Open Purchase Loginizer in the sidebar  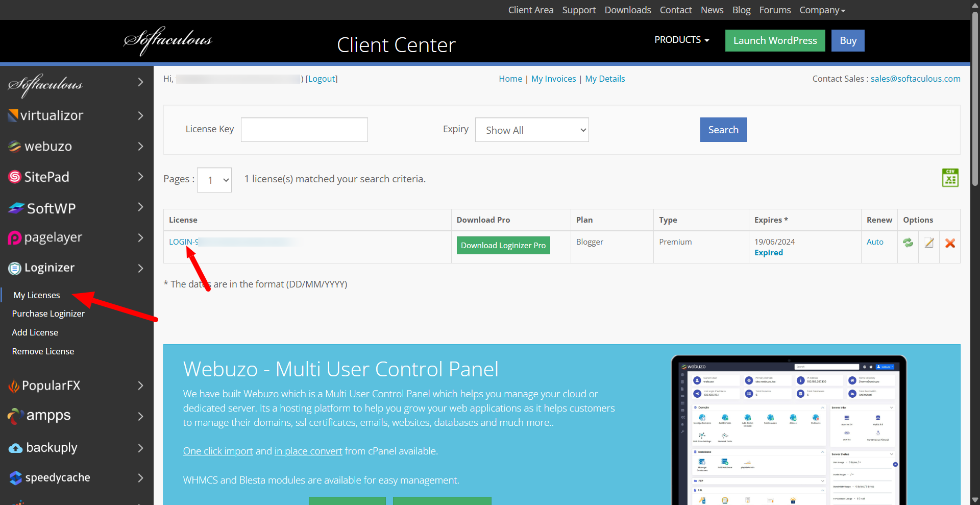coord(48,314)
